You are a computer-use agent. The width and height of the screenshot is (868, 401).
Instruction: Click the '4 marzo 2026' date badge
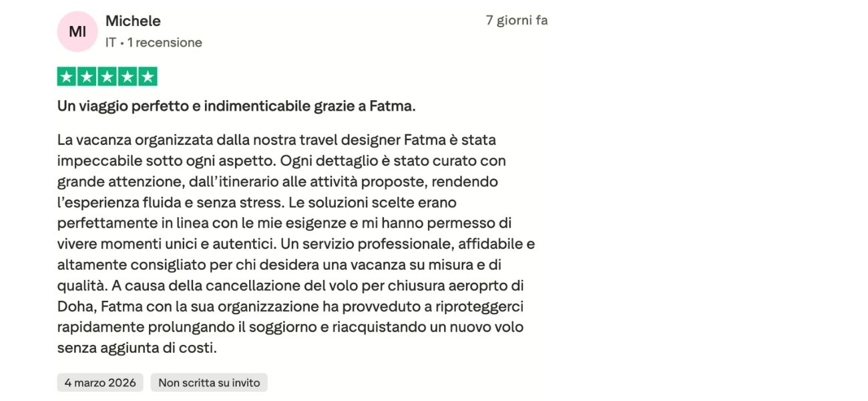pos(100,382)
